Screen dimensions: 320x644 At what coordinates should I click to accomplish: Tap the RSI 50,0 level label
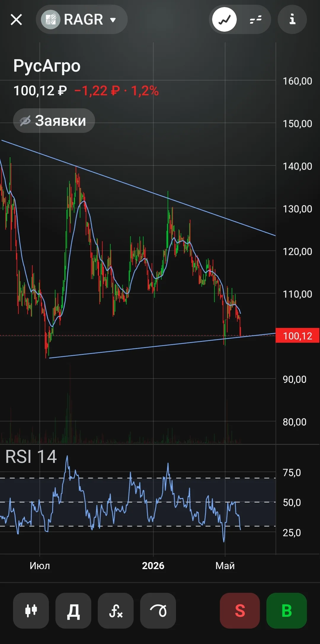coord(292,503)
